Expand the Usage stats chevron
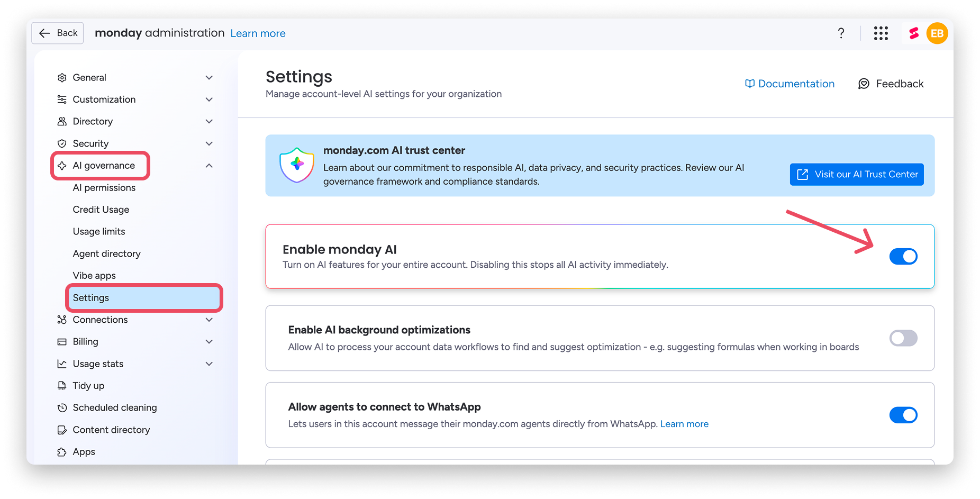This screenshot has height=499, width=980. (209, 364)
